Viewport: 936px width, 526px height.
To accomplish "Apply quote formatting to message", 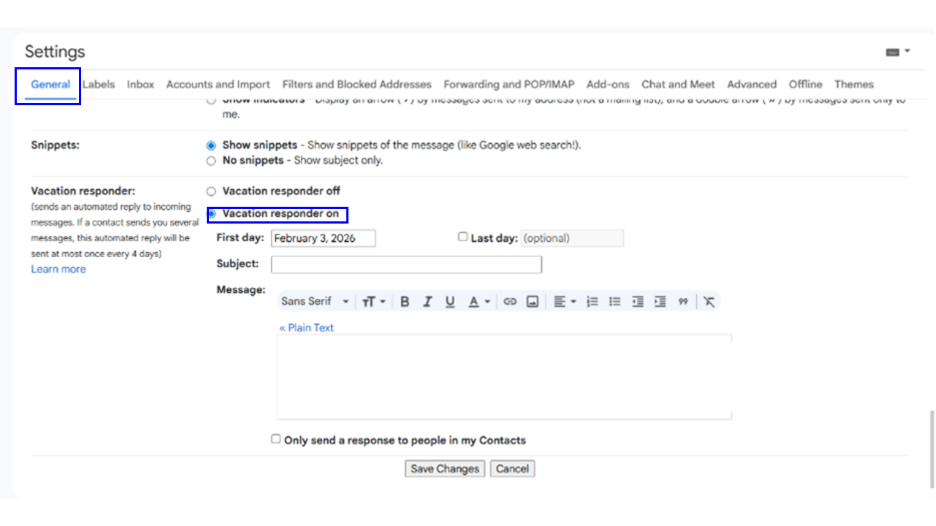I will pyautogui.click(x=683, y=302).
